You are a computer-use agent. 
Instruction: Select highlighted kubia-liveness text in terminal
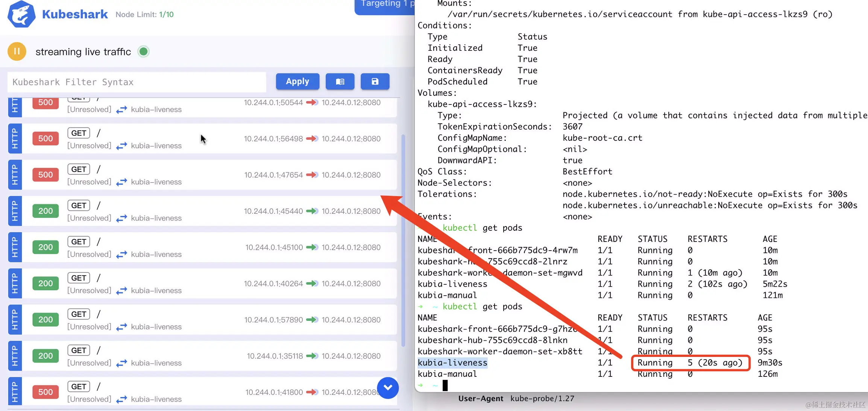click(x=452, y=363)
